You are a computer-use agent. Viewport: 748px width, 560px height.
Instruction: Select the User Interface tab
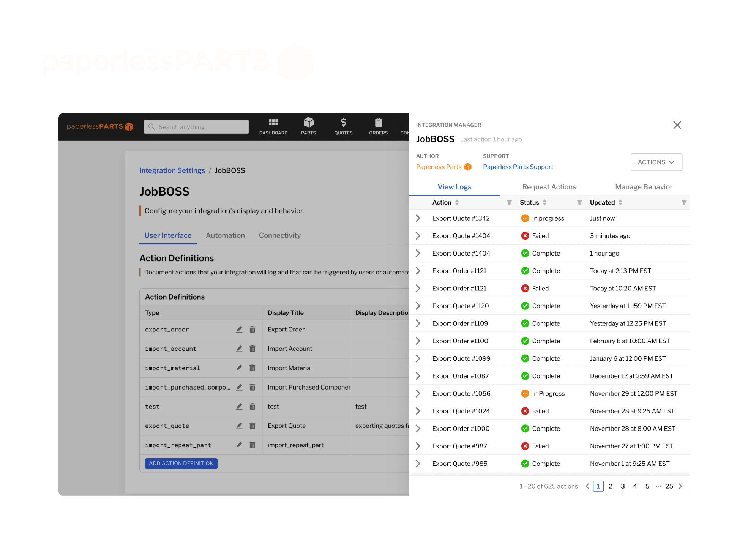[168, 235]
